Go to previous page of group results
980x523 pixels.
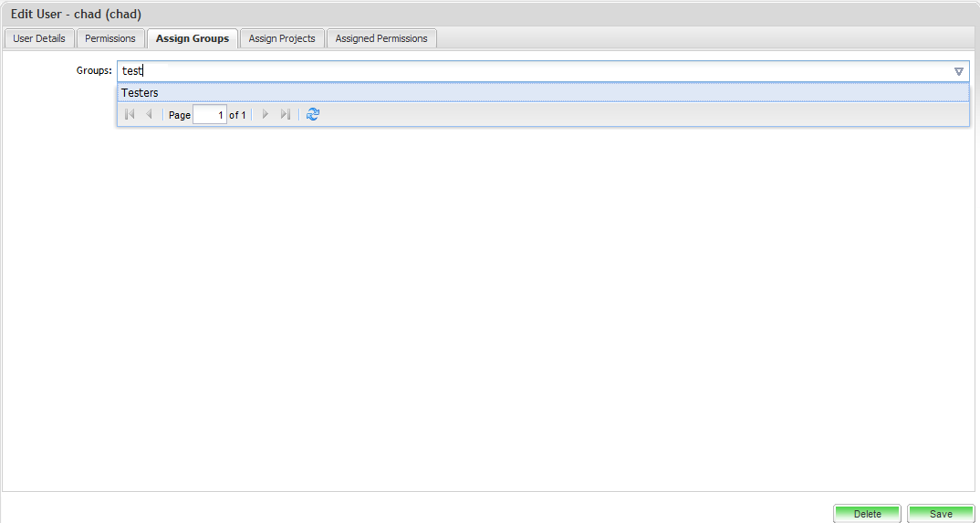[x=149, y=115]
